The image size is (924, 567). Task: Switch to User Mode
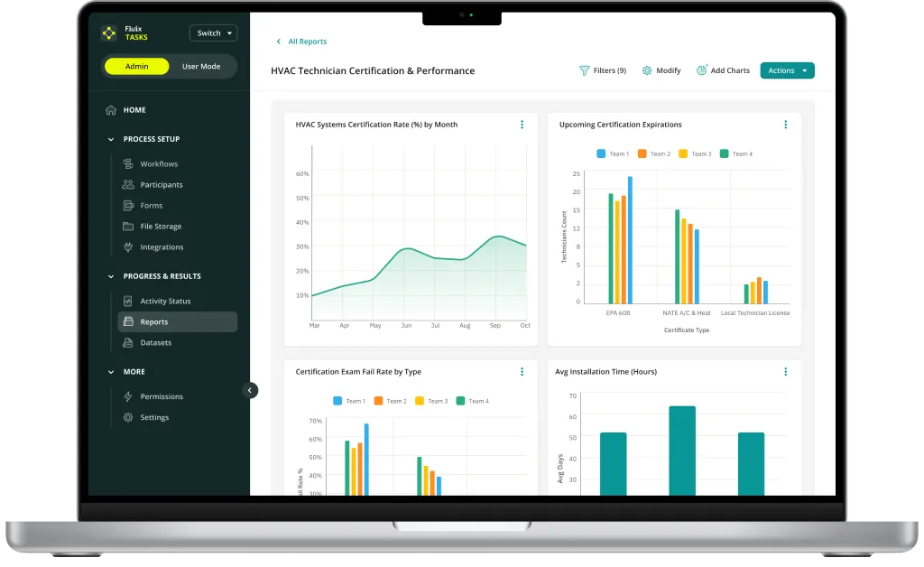coord(201,67)
